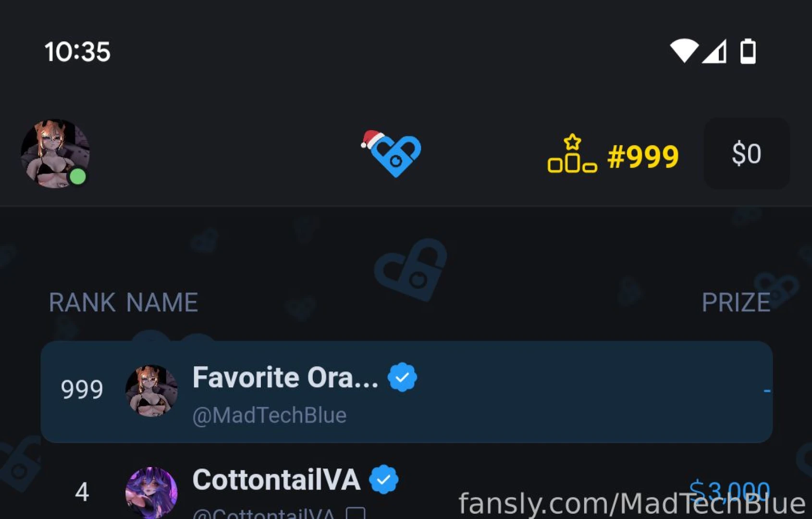Open the highlighted rank 999 leaderboard row

(x=406, y=392)
